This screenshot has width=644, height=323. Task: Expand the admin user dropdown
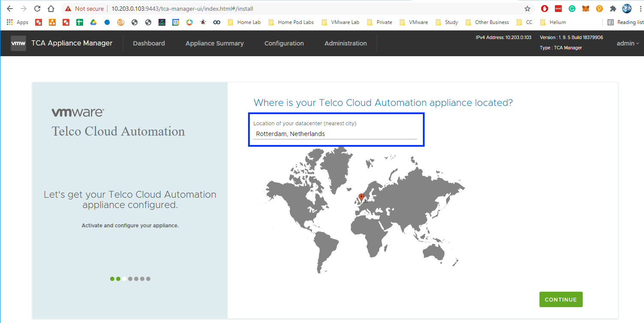pos(628,43)
